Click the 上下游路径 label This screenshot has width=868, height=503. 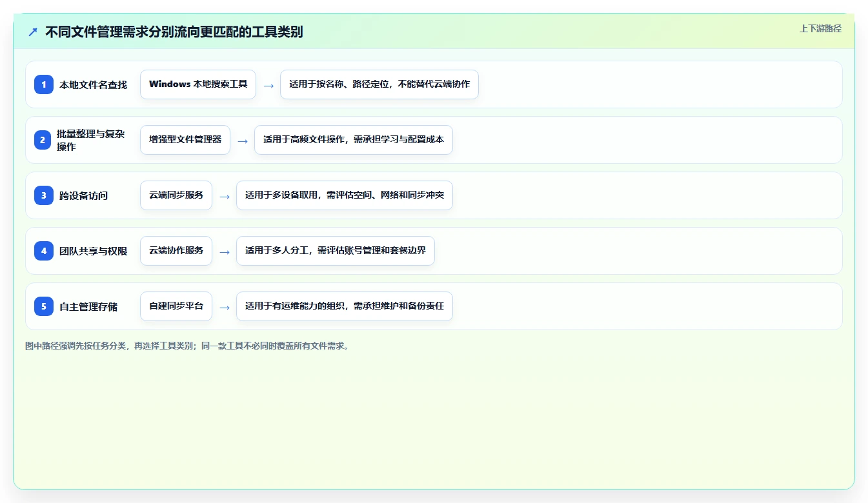tap(820, 28)
